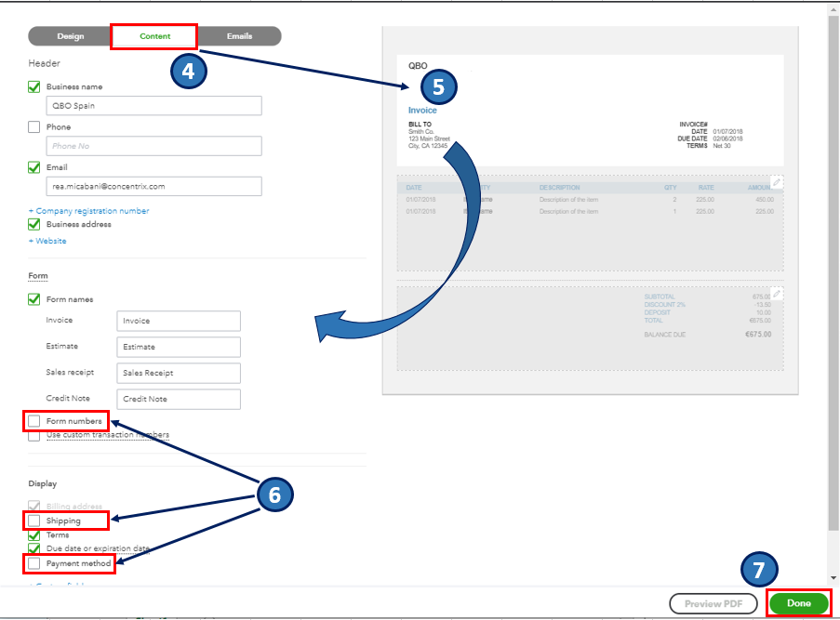Toggle the Email checkbox
The image size is (840, 620).
click(x=34, y=167)
